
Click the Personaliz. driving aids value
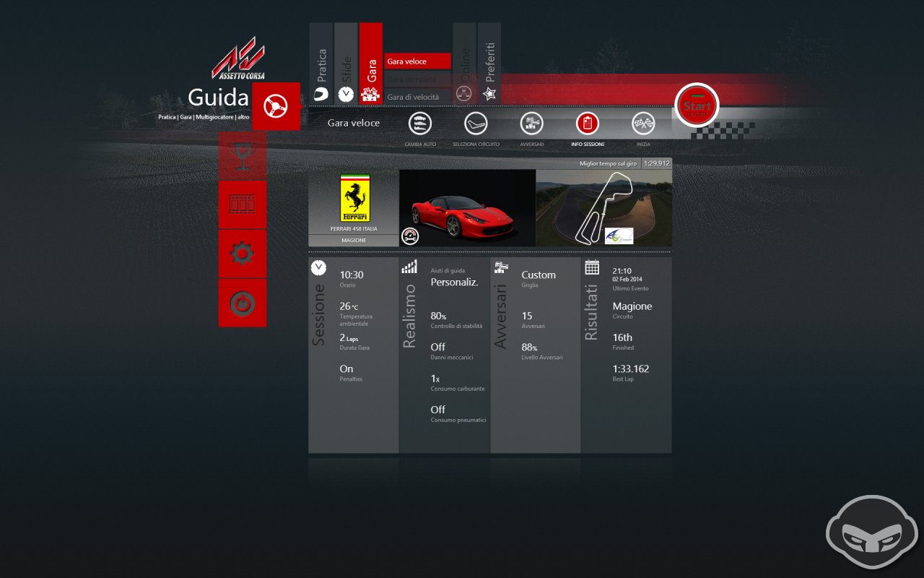[455, 282]
